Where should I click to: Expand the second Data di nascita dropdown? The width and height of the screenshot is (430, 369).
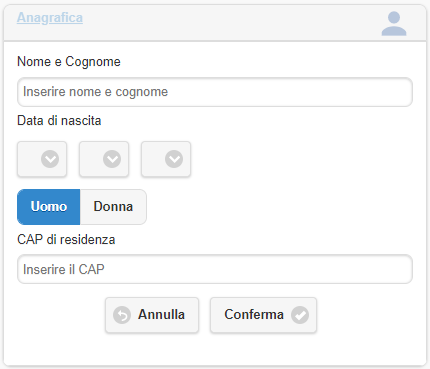[x=104, y=159]
